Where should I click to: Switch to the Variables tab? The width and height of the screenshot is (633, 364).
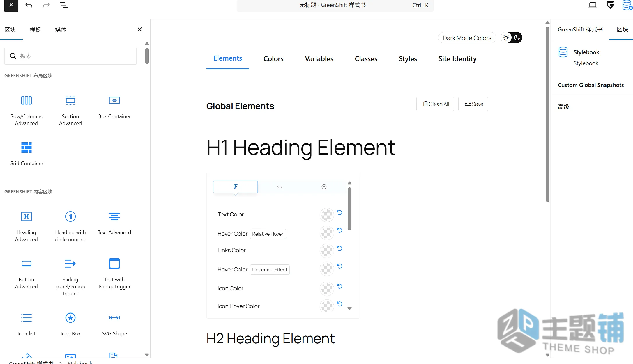tap(319, 59)
